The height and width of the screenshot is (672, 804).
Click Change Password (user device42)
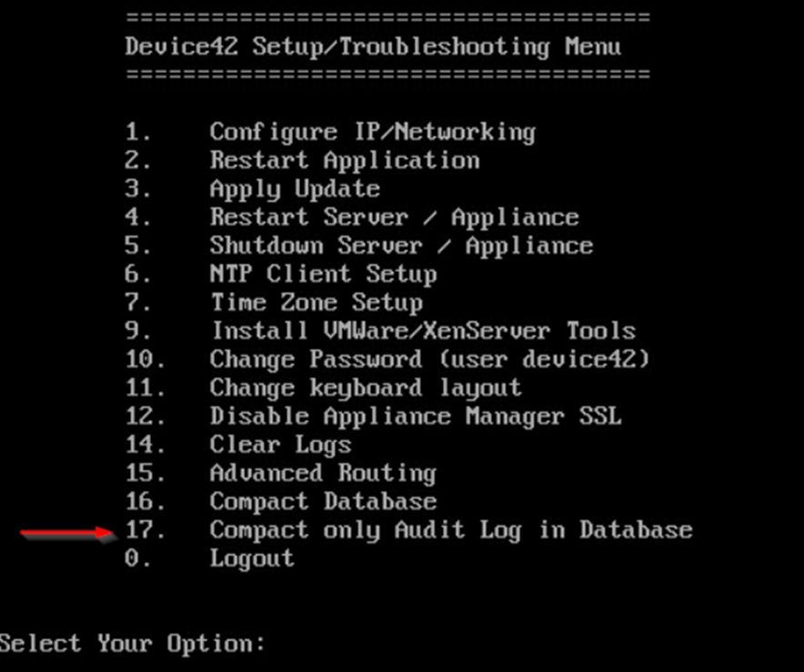click(x=387, y=359)
